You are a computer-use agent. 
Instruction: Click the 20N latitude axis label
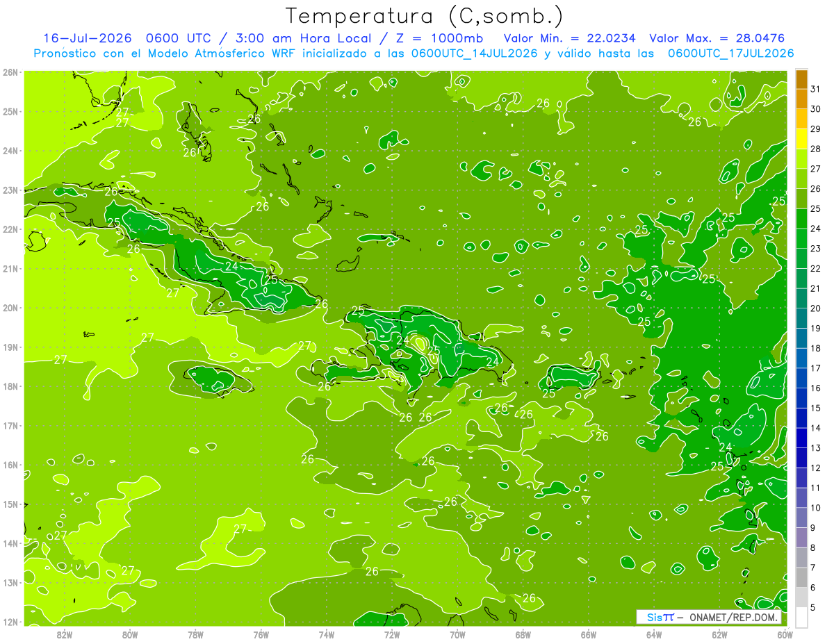pyautogui.click(x=10, y=308)
